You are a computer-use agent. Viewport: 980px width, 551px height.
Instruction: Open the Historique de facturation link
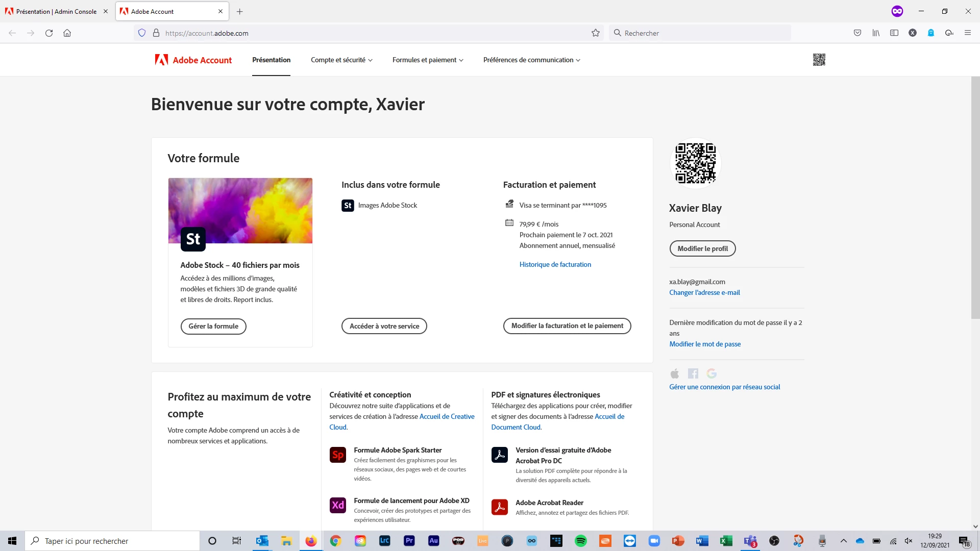(x=555, y=264)
